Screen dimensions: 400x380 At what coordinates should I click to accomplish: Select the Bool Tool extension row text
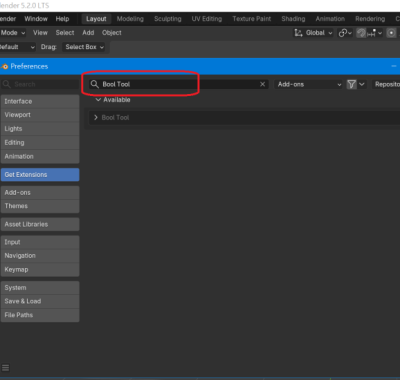click(x=115, y=117)
